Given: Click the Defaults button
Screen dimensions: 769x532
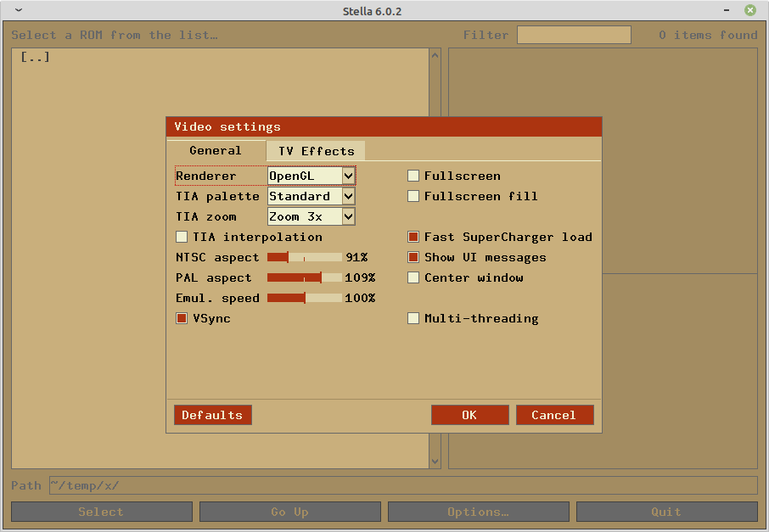Looking at the screenshot, I should [213, 415].
